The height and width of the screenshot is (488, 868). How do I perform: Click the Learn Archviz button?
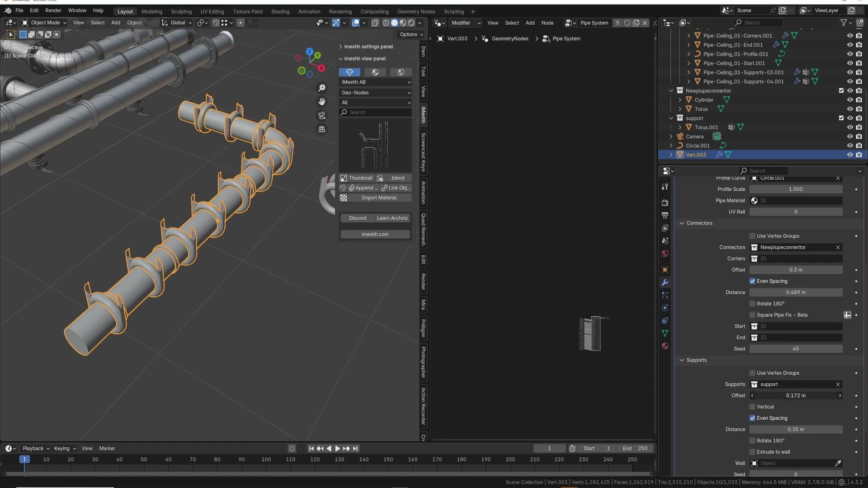click(x=392, y=218)
